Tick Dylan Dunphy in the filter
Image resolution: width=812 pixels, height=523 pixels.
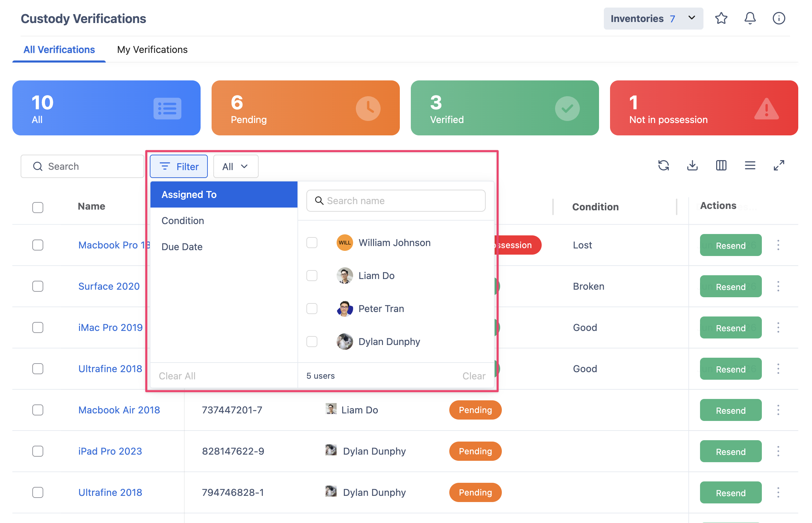(x=312, y=342)
